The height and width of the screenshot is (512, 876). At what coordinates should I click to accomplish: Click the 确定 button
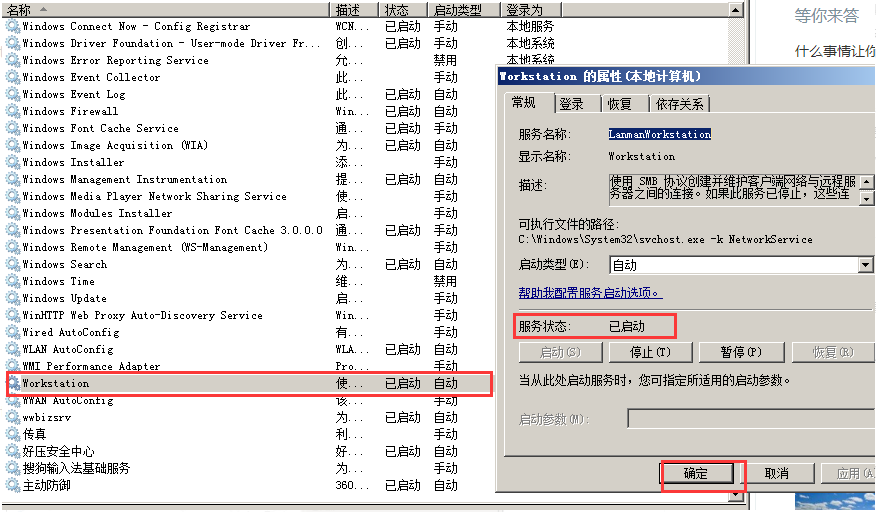[x=696, y=474]
